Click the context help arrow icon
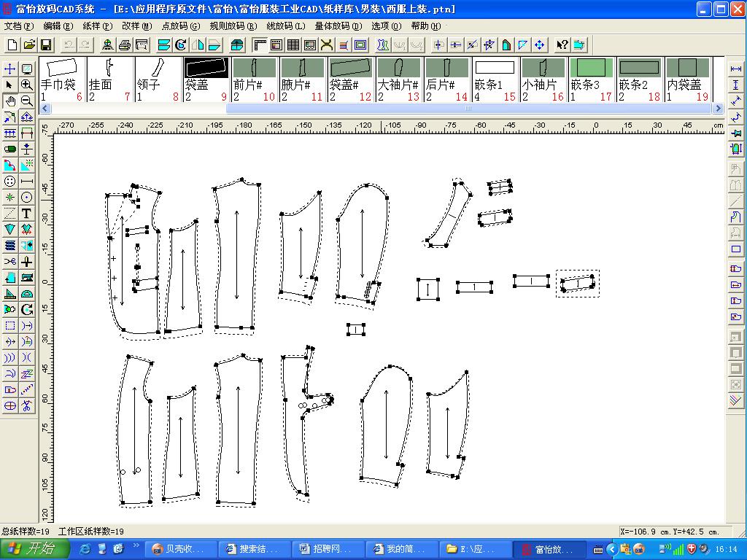The height and width of the screenshot is (560, 747). point(562,44)
